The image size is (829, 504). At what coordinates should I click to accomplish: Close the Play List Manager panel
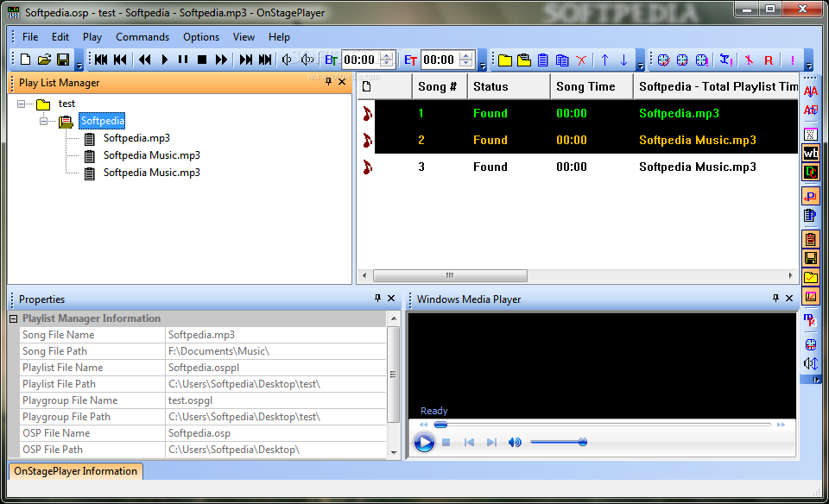tap(342, 81)
